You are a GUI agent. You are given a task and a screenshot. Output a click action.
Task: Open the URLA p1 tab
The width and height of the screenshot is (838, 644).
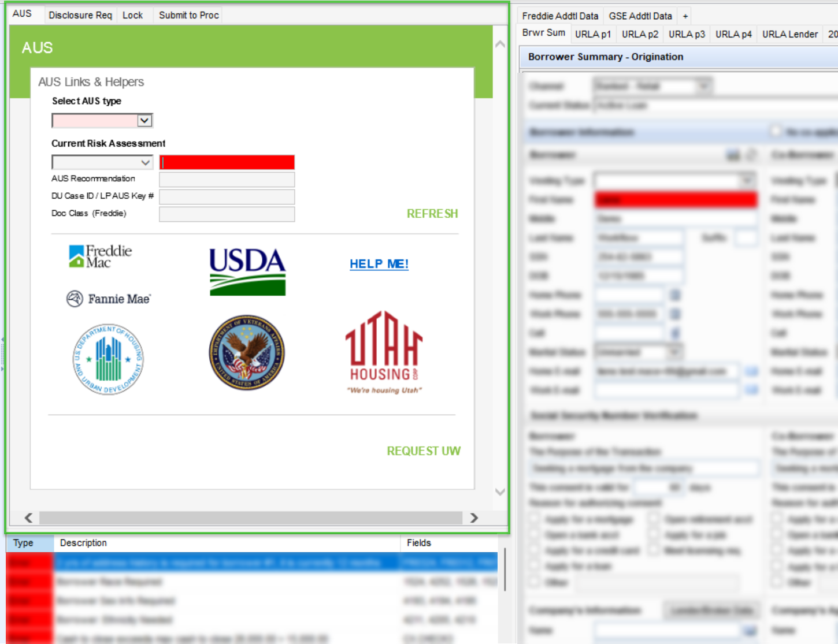(x=593, y=34)
